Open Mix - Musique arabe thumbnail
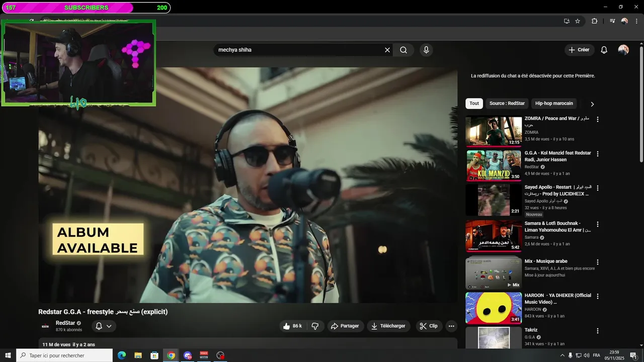644x362 pixels. click(x=494, y=273)
